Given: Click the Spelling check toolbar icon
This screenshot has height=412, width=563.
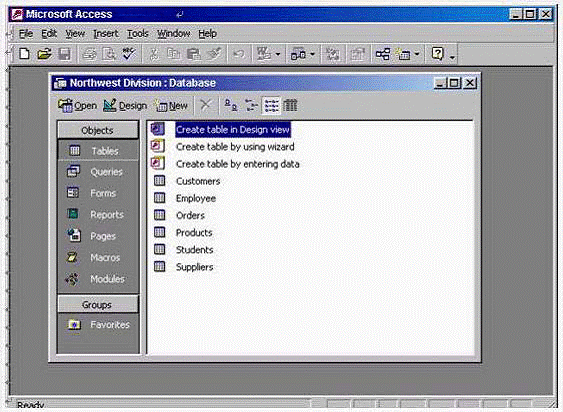Looking at the screenshot, I should [129, 54].
